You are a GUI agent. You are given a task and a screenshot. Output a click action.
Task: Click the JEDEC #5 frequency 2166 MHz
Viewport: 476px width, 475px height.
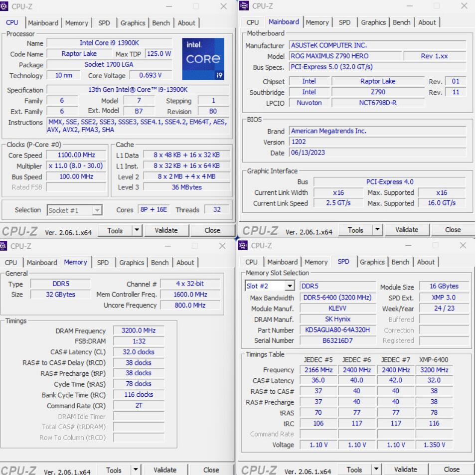point(318,370)
